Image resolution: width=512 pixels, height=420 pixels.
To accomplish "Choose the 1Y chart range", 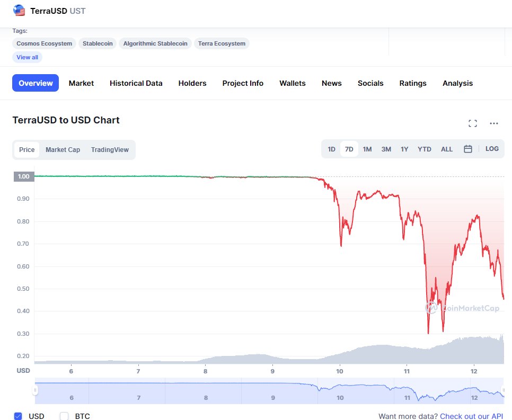I will click(x=404, y=149).
